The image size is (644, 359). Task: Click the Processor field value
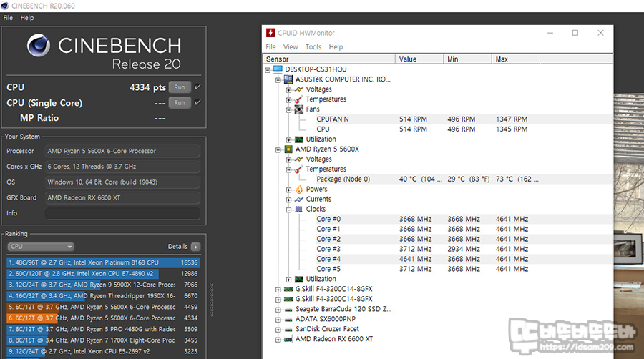pyautogui.click(x=122, y=151)
